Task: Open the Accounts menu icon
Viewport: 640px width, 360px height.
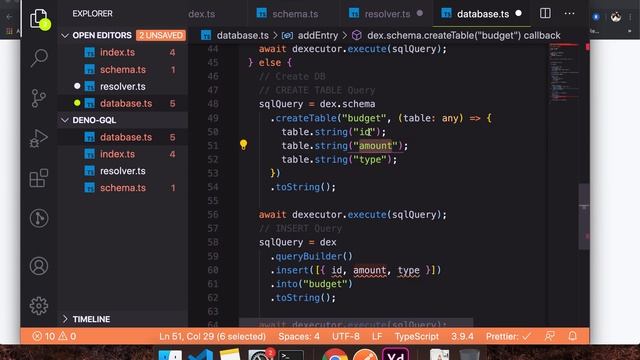Action: tap(39, 266)
